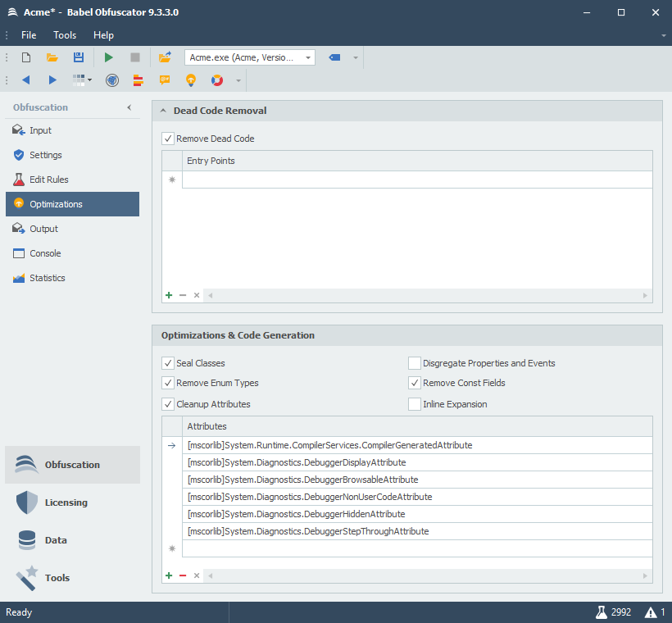This screenshot has height=623, width=672.
Task: Switch to the Output page
Action: 72,229
